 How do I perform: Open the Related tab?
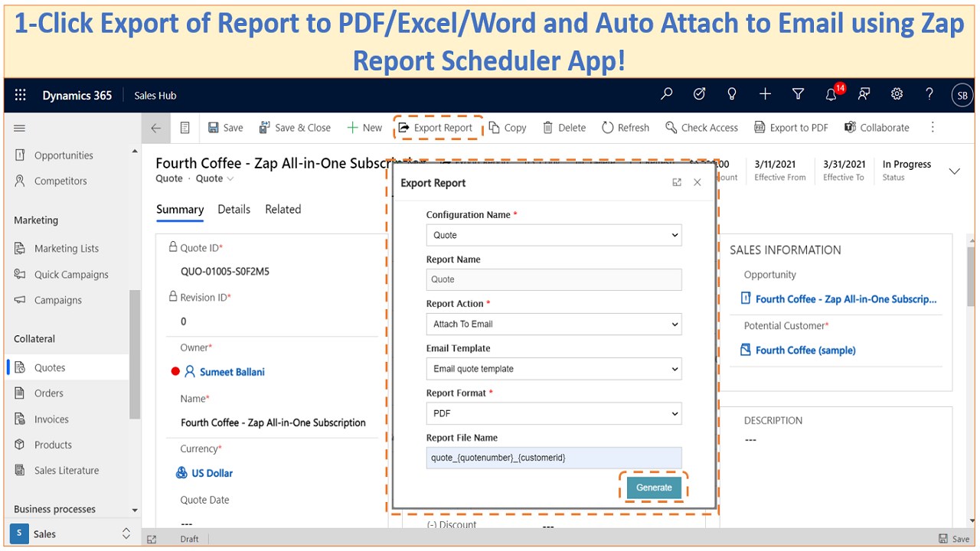click(x=283, y=209)
